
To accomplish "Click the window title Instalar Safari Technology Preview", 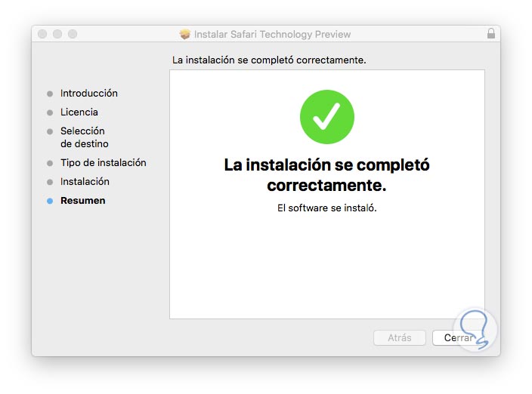I will [x=272, y=34].
